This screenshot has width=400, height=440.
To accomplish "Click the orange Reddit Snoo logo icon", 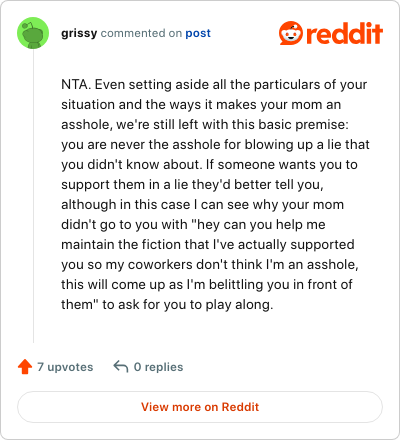I will click(291, 33).
